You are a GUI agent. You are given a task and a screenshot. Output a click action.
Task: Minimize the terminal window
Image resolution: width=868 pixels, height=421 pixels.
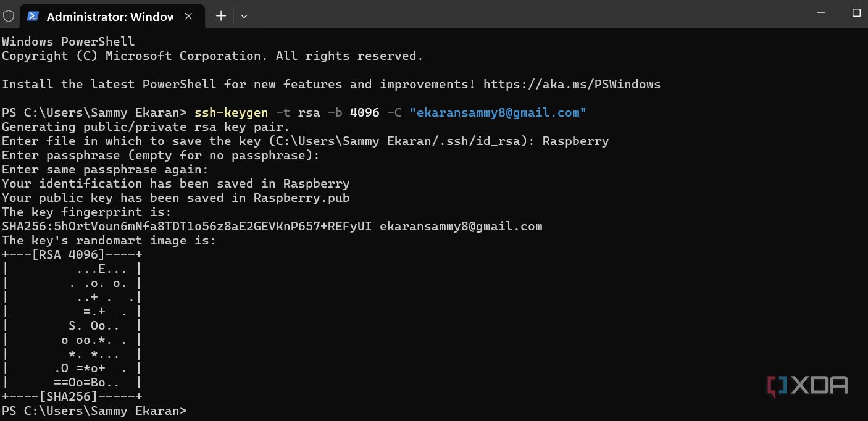click(820, 12)
